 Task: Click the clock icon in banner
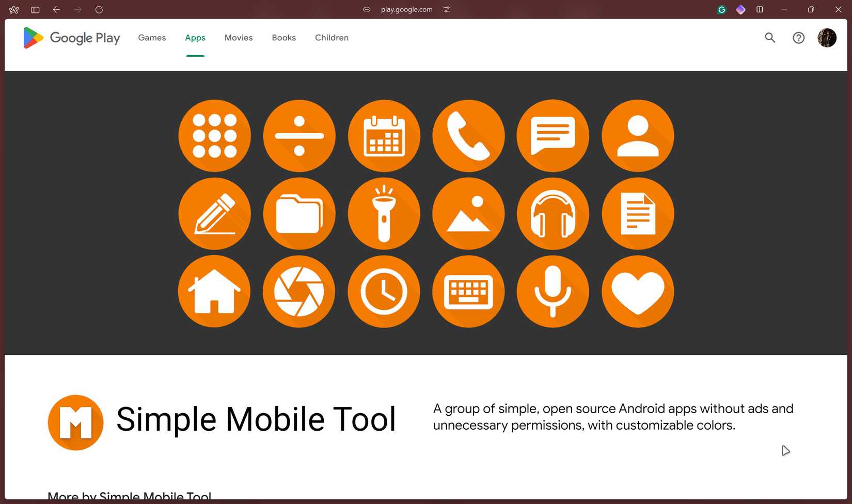384,291
